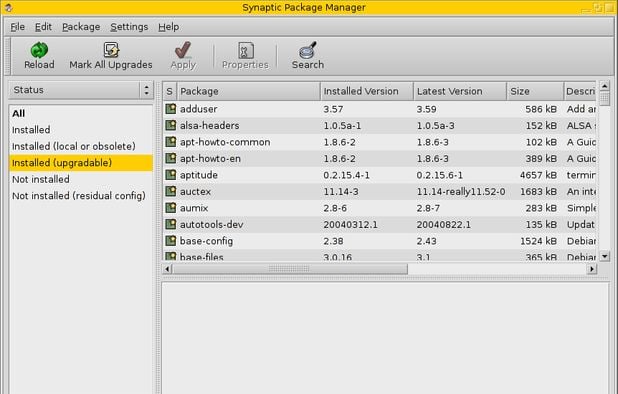Open the File menu
618x394 pixels.
tap(17, 27)
